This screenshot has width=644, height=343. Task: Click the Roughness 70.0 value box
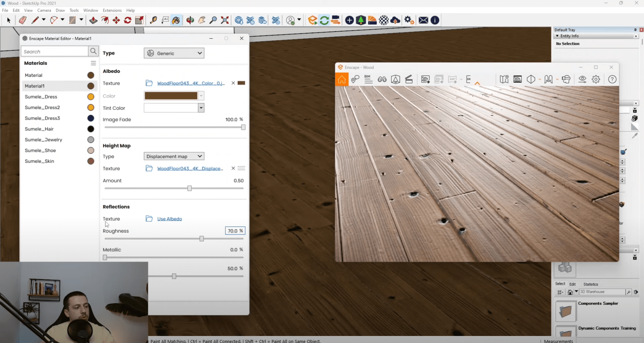235,231
